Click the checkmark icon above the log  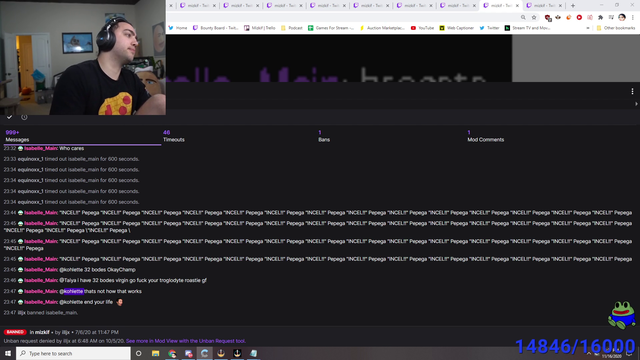tap(9, 117)
